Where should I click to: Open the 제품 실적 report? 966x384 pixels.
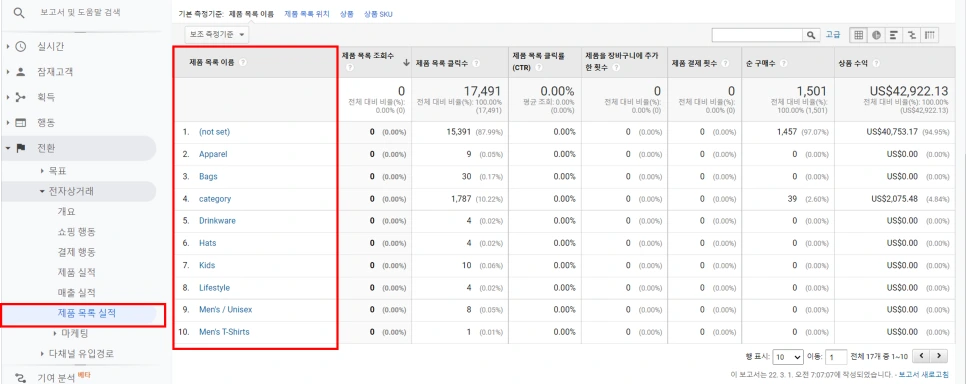click(76, 272)
